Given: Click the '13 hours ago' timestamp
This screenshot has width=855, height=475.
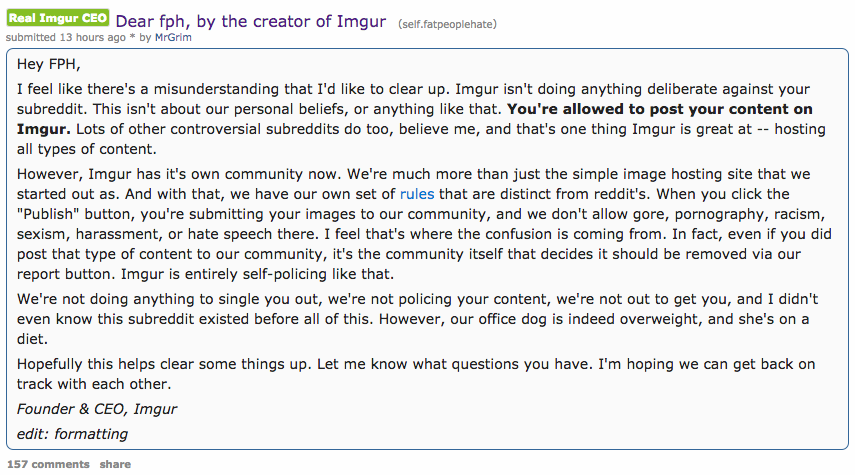Looking at the screenshot, I should point(90,38).
